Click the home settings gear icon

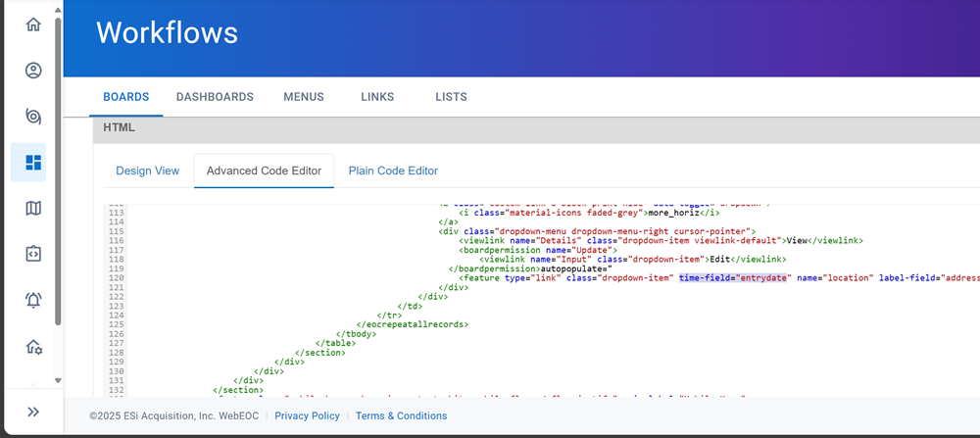point(33,346)
